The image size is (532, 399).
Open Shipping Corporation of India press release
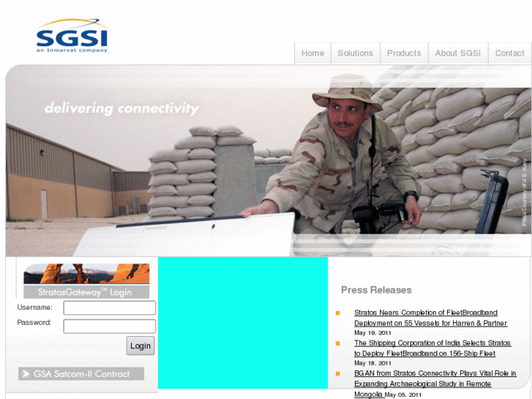click(x=432, y=348)
